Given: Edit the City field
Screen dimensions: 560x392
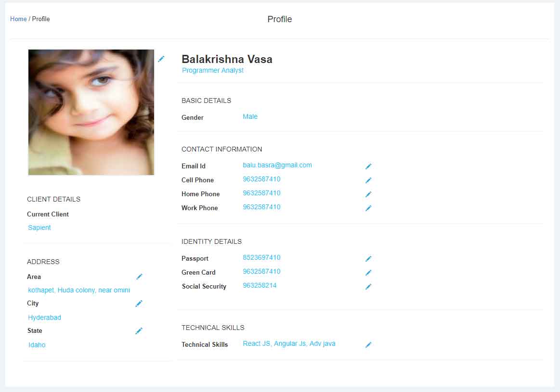Looking at the screenshot, I should [139, 303].
